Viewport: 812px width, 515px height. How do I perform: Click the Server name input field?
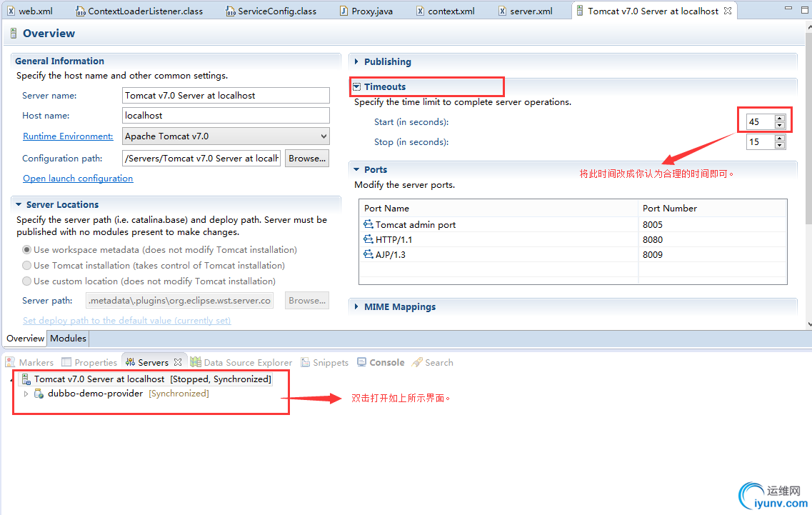tap(226, 95)
